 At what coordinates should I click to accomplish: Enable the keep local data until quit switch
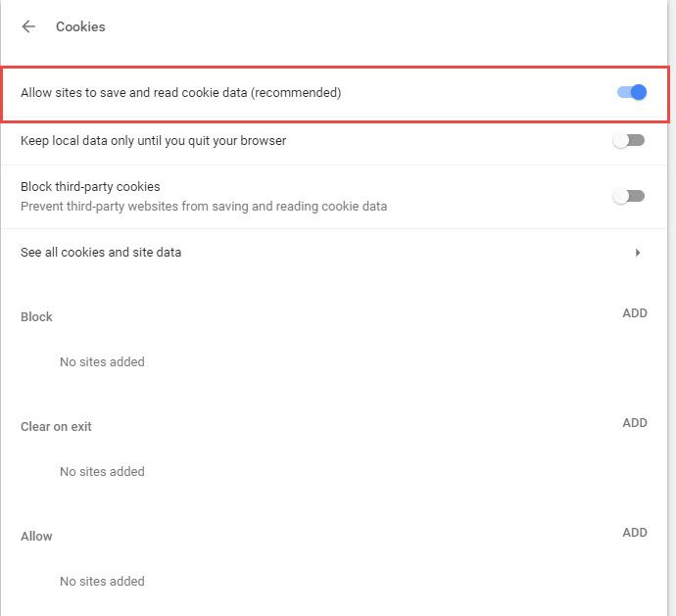point(629,140)
